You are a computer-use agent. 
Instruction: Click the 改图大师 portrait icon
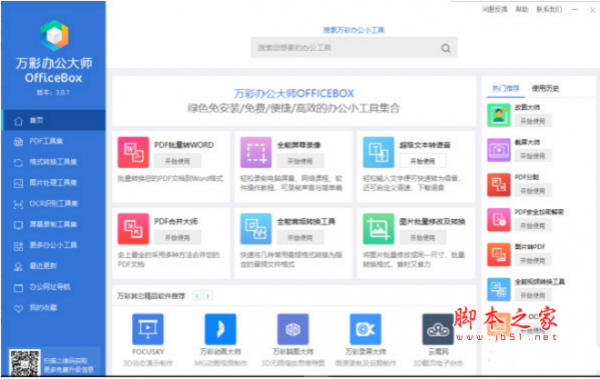click(499, 115)
